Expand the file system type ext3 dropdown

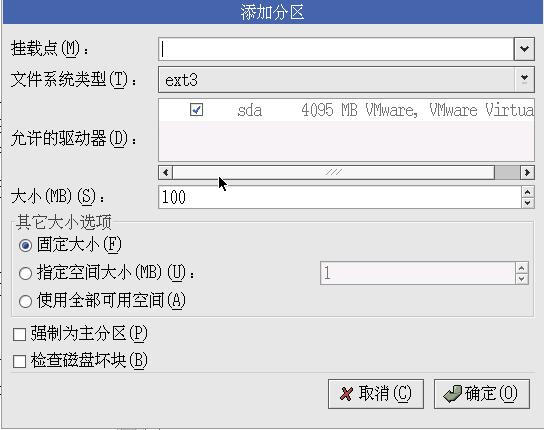[346, 80]
